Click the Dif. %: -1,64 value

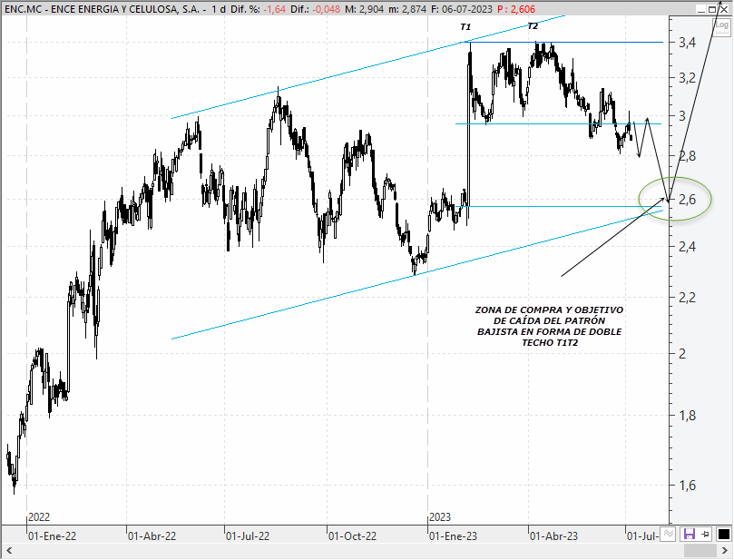coord(258,9)
